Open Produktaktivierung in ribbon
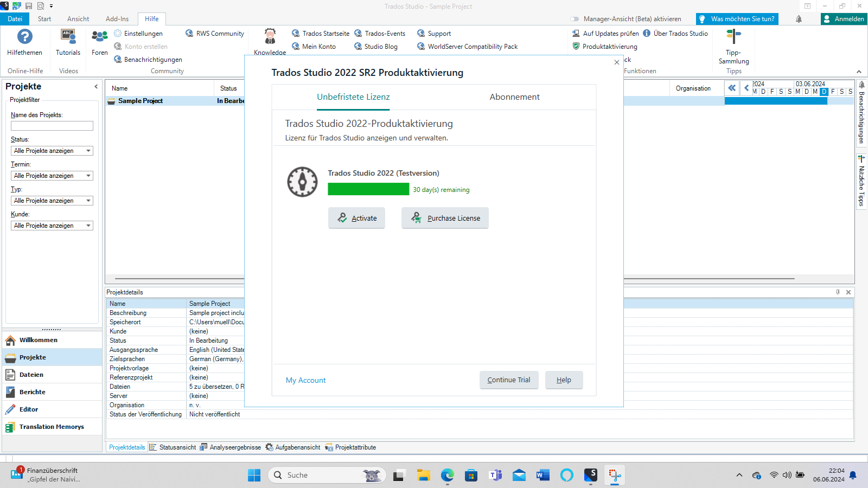The width and height of the screenshot is (868, 488). (x=605, y=47)
